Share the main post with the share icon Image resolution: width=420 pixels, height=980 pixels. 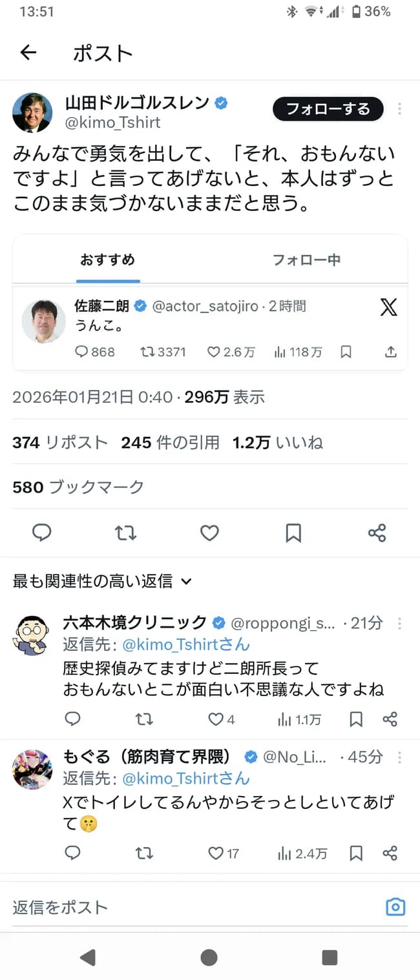tap(377, 533)
